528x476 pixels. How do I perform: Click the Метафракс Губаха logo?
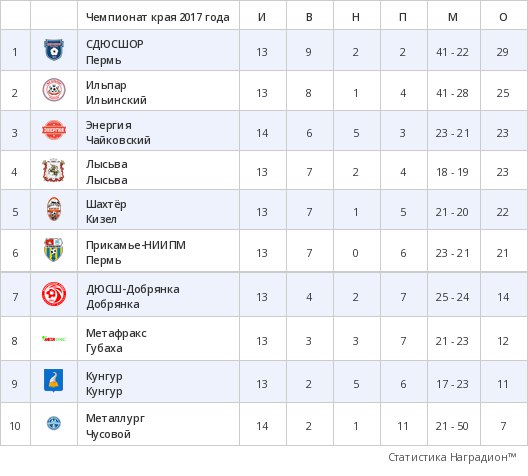click(54, 339)
